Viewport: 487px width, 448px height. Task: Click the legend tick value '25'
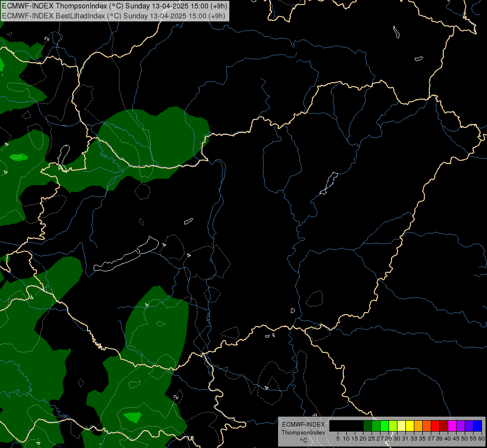click(x=372, y=439)
